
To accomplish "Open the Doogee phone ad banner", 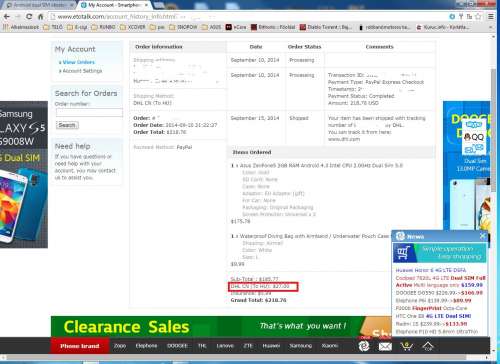I will click(467, 166).
